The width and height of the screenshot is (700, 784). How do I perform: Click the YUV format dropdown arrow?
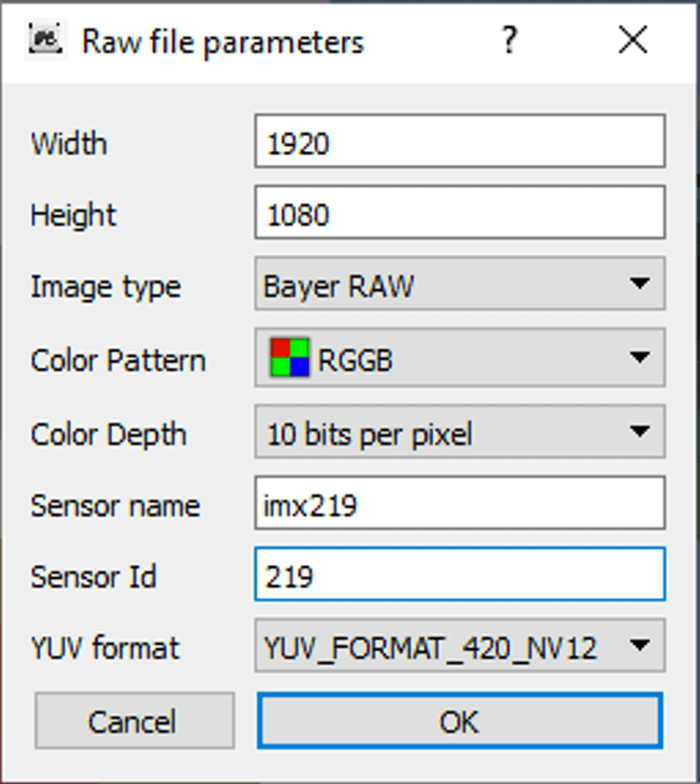coord(639,646)
